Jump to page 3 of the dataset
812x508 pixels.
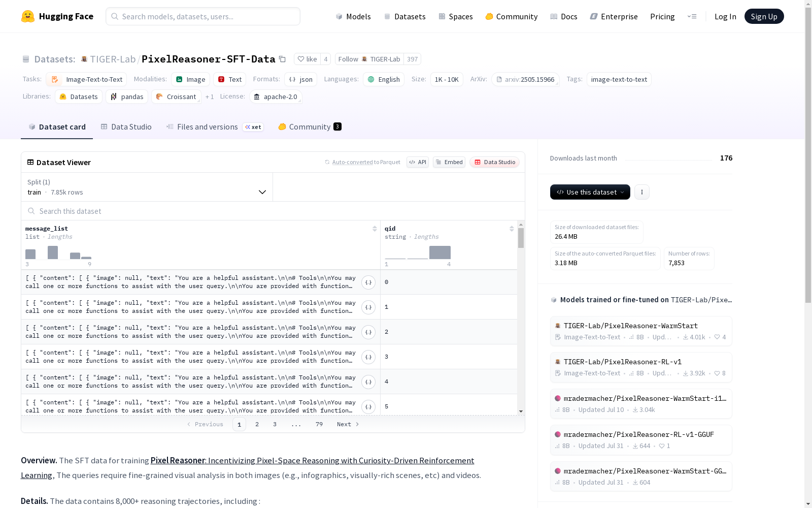[275, 424]
